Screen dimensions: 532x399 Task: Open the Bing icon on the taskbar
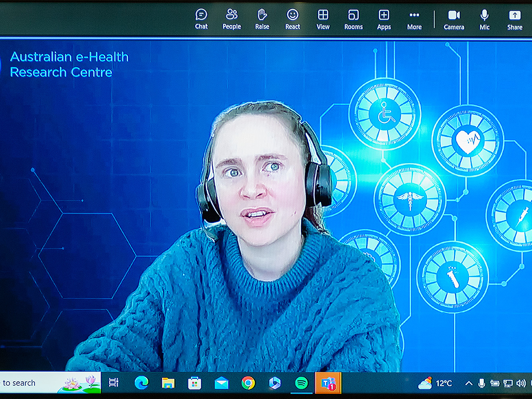pos(275,383)
